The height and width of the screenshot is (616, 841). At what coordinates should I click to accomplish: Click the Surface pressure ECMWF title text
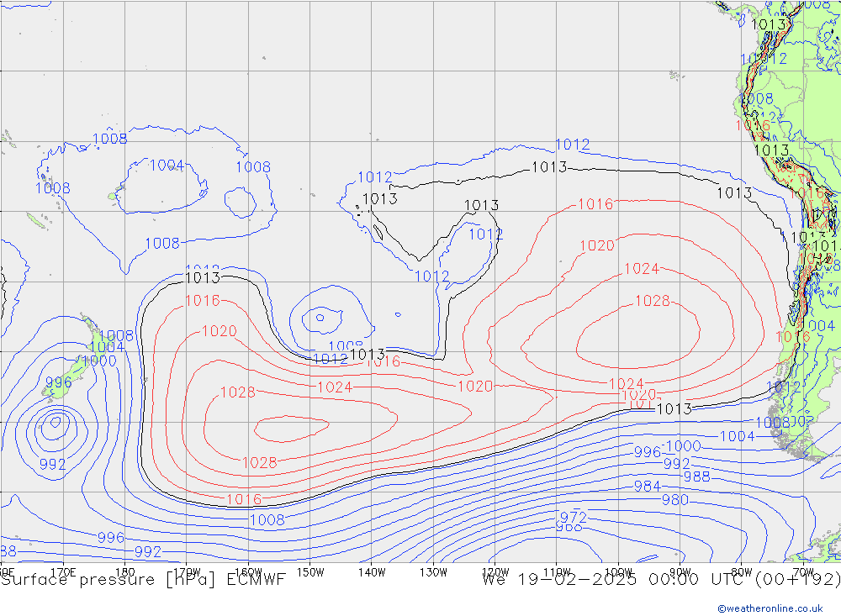click(x=143, y=580)
